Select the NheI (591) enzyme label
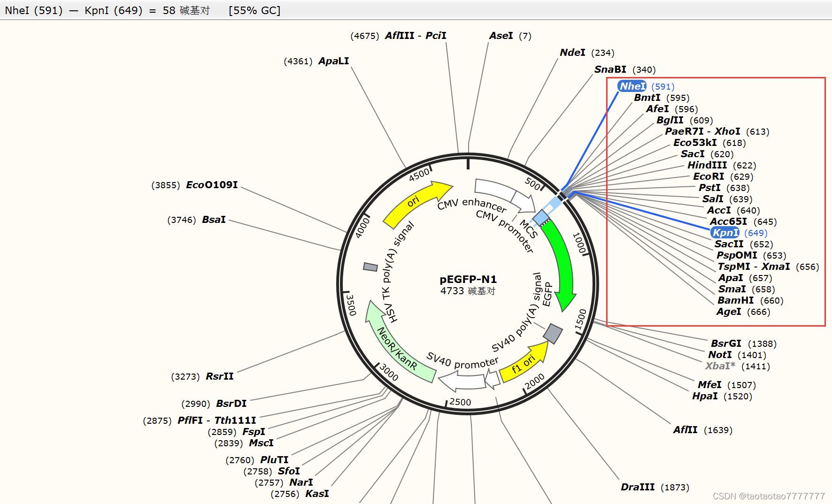Screen dimensions: 832x504 (646, 86)
